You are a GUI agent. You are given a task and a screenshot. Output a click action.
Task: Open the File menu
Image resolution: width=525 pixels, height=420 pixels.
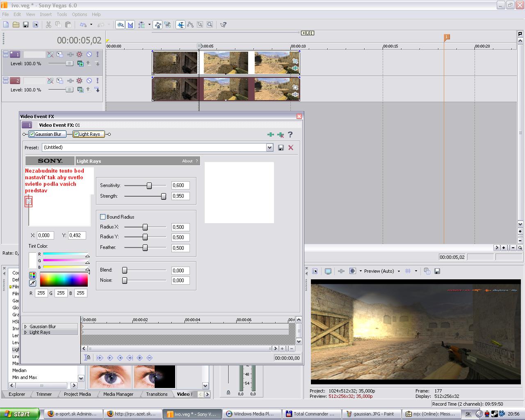click(6, 14)
